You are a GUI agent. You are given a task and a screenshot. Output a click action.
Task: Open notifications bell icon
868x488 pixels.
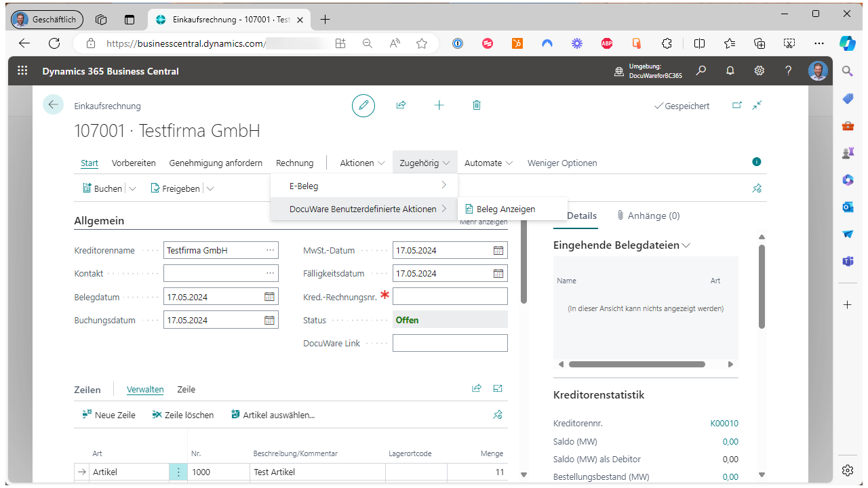pos(730,70)
